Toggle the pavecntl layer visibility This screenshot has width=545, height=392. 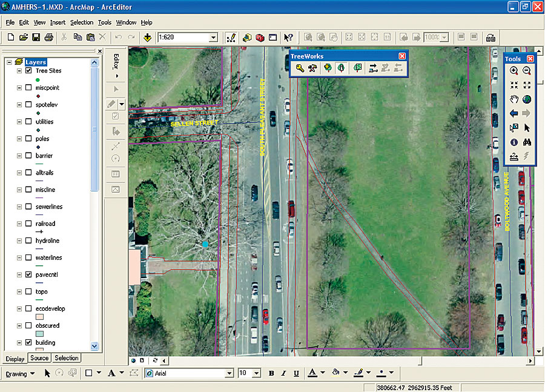pos(29,274)
